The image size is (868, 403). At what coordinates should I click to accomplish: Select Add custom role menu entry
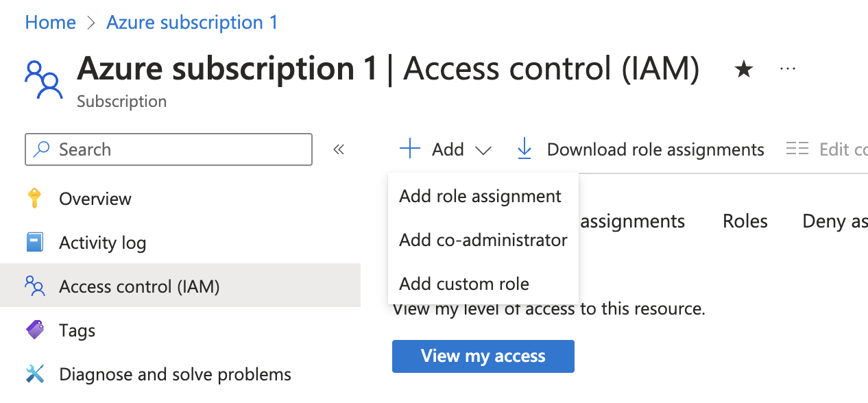coord(464,284)
